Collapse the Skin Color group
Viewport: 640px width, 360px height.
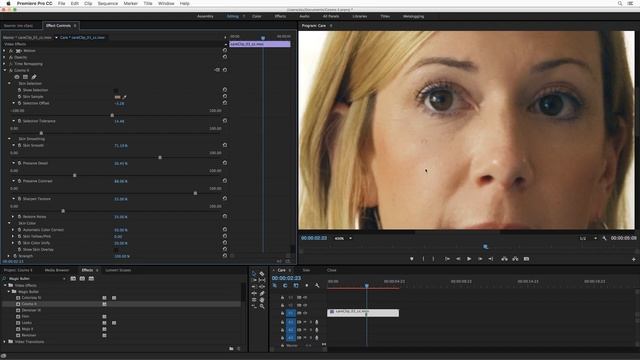[x=9, y=223]
